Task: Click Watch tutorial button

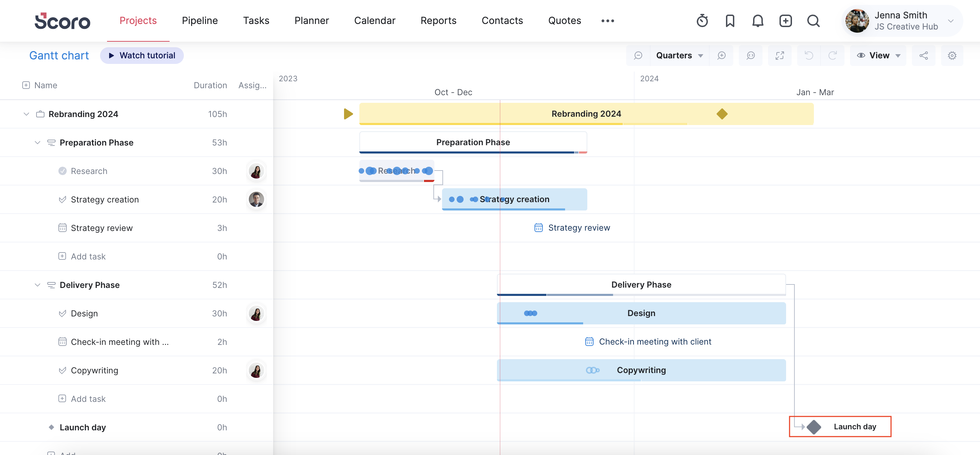Action: click(x=142, y=56)
